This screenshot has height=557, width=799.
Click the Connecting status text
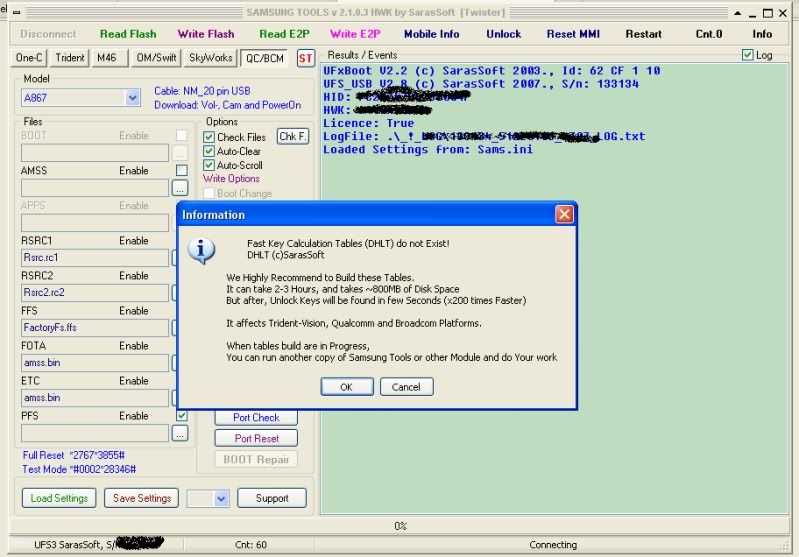[553, 545]
